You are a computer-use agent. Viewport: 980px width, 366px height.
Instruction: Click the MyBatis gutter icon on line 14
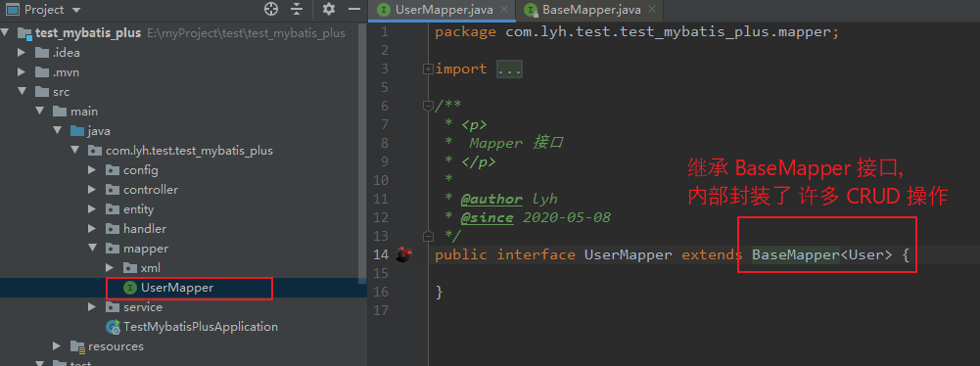405,254
